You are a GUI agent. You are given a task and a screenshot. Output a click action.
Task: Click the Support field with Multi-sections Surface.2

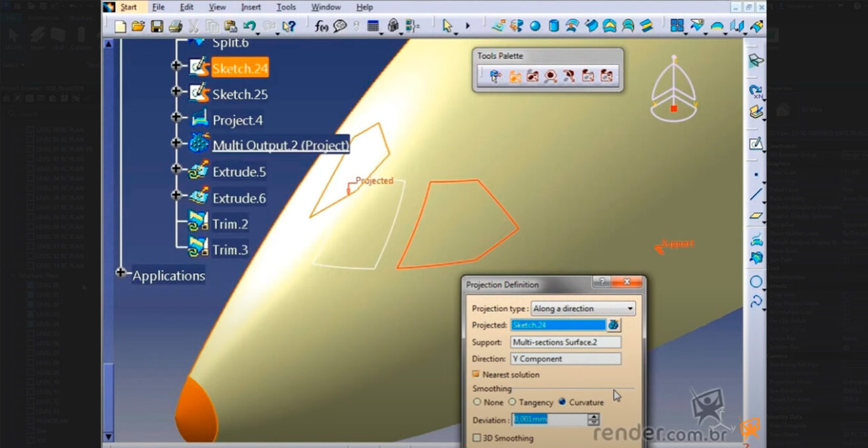[565, 342]
